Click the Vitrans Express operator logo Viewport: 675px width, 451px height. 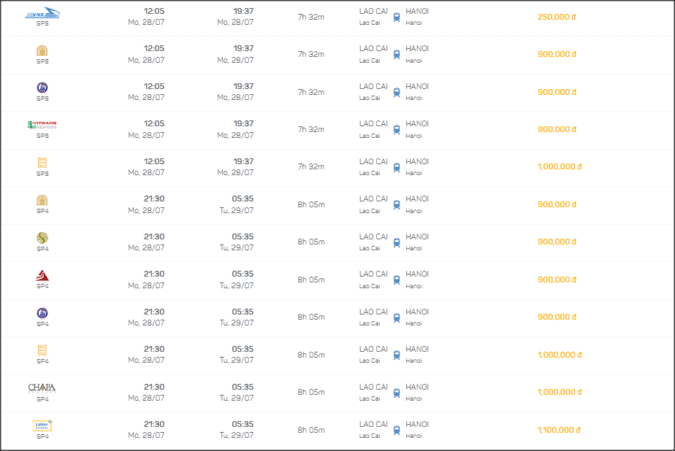[42, 125]
